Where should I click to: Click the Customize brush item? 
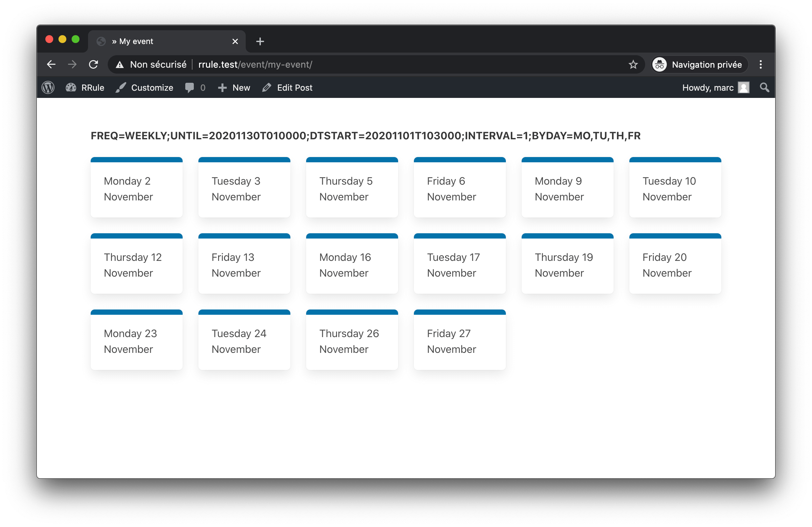point(144,88)
